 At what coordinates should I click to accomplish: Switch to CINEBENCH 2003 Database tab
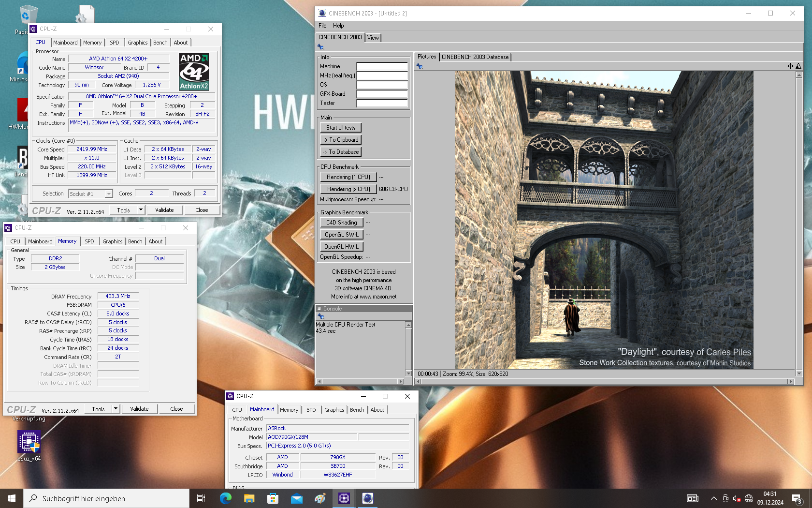pyautogui.click(x=475, y=57)
